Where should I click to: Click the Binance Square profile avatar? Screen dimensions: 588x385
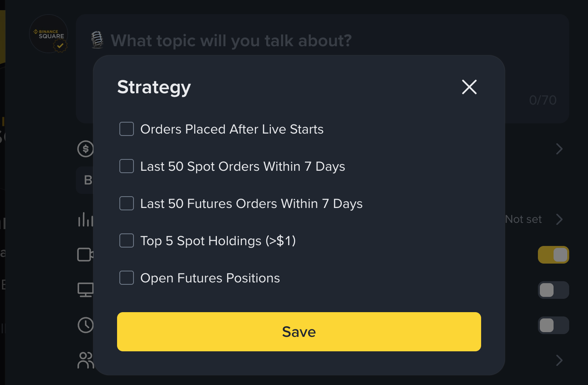tap(49, 34)
